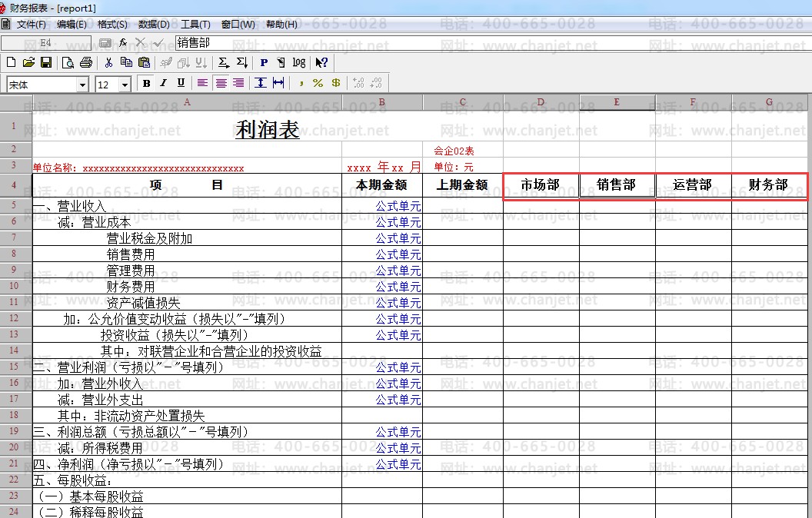Open the 数据(D) menu
This screenshot has width=812, height=518.
click(x=154, y=25)
